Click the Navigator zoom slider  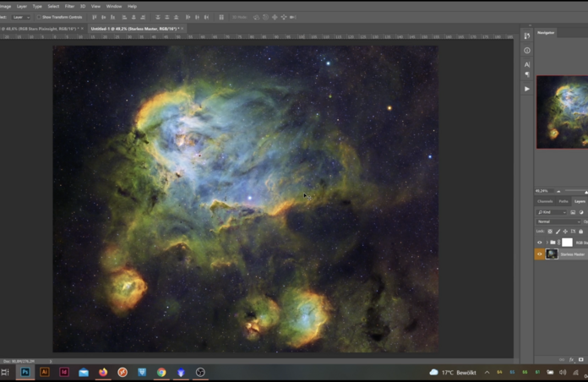tap(576, 191)
